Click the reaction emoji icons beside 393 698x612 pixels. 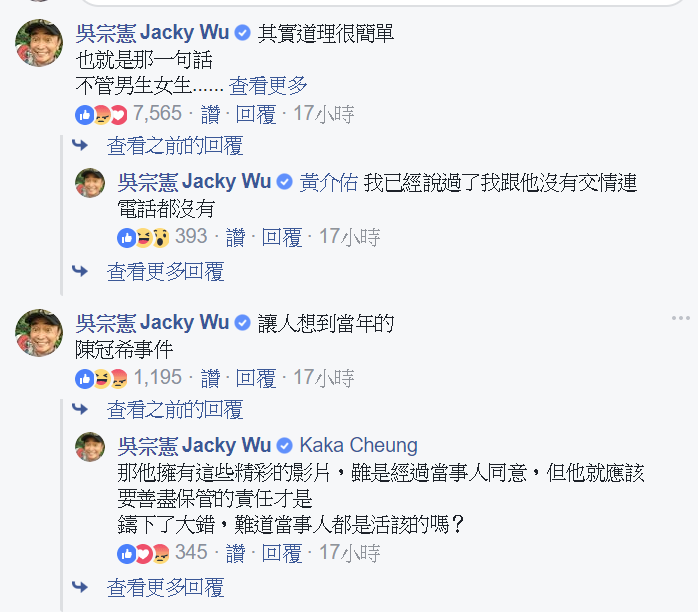tap(143, 238)
